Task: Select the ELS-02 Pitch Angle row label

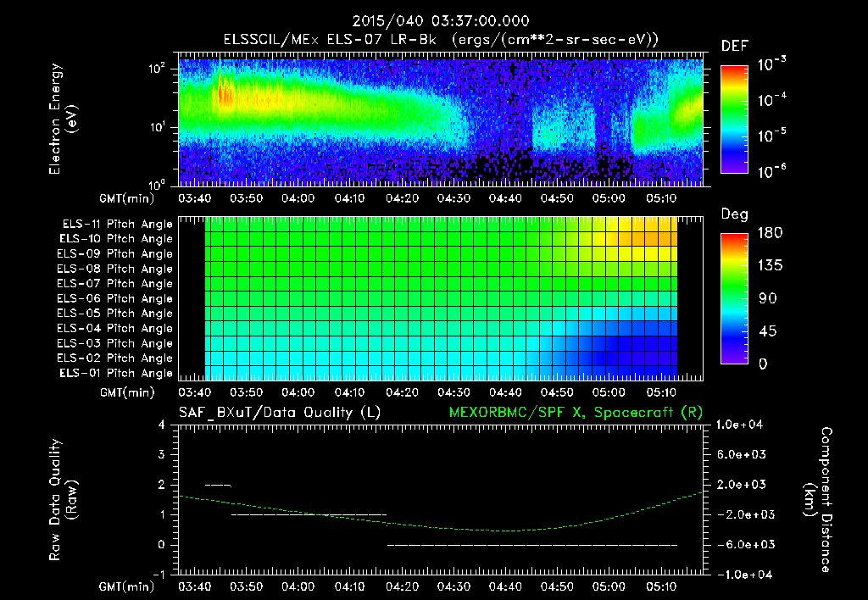Action: coord(114,358)
